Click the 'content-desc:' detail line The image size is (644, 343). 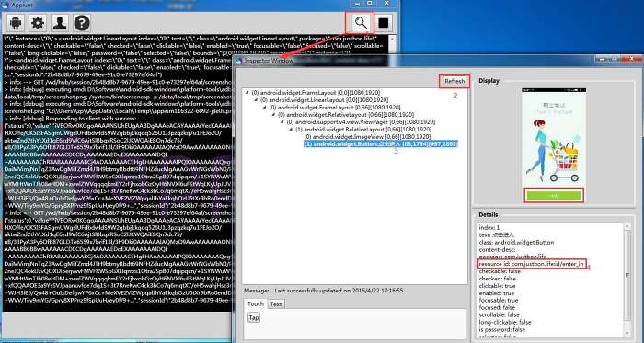(498, 249)
